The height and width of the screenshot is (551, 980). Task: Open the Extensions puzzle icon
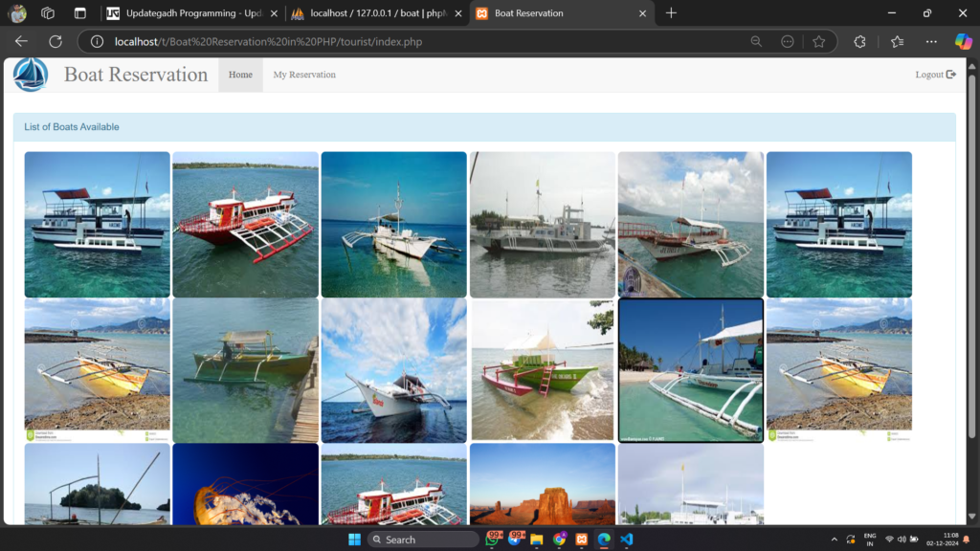[x=860, y=42]
